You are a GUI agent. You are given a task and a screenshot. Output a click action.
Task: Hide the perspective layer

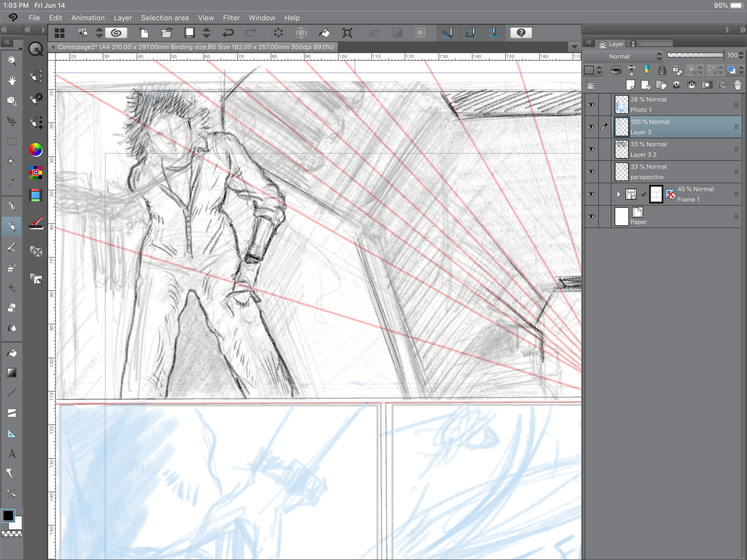click(x=591, y=172)
